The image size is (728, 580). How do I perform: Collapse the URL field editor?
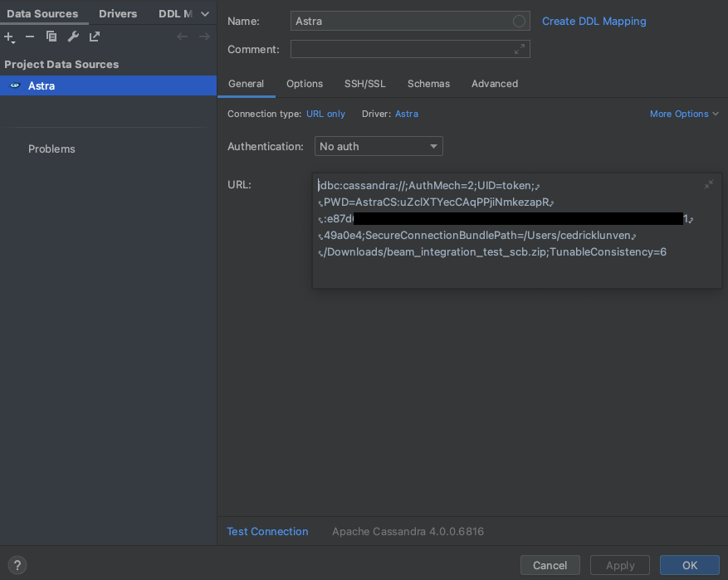point(709,184)
